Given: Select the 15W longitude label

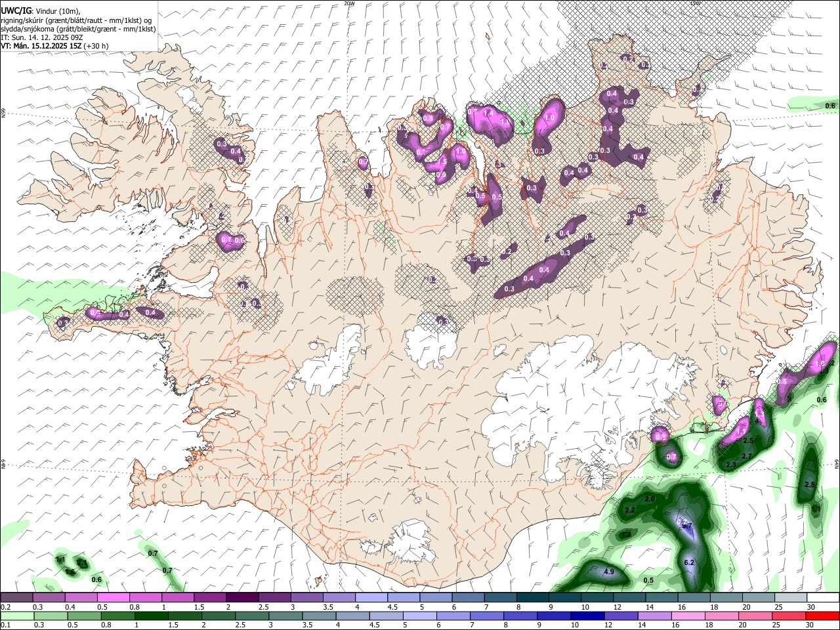Looking at the screenshot, I should pyautogui.click(x=695, y=3).
